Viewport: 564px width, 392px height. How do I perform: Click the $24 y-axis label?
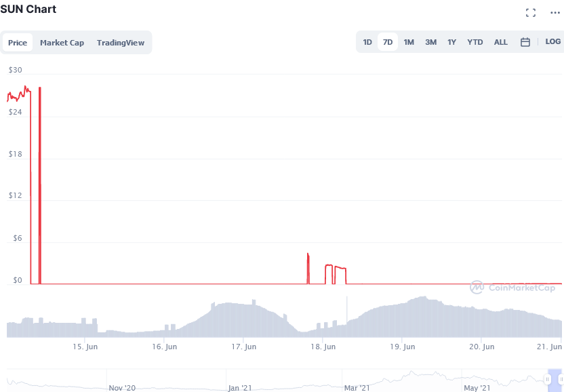point(15,112)
